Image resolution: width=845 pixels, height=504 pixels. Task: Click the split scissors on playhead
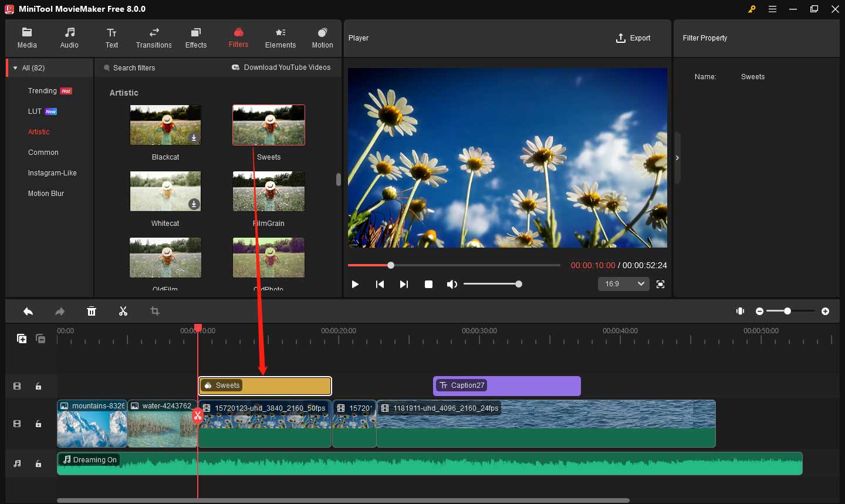pos(198,415)
